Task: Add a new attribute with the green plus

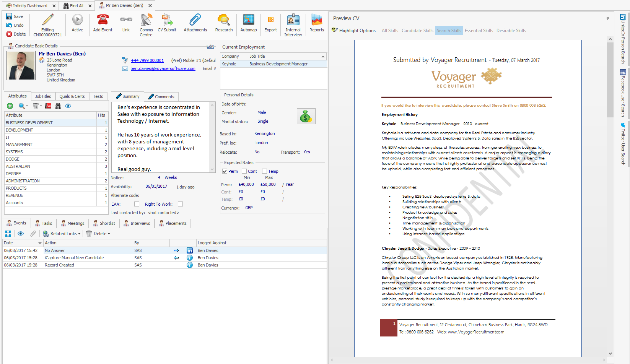Action: [x=10, y=106]
